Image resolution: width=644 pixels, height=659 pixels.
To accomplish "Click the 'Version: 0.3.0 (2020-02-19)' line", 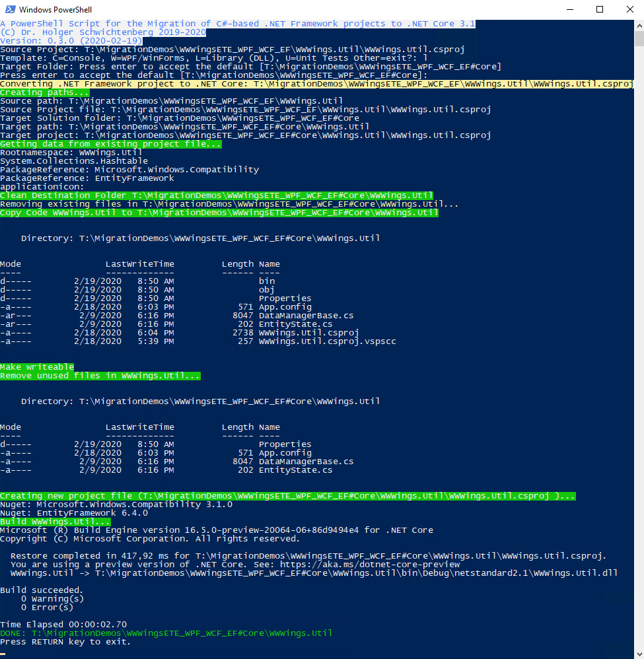I will coord(71,41).
